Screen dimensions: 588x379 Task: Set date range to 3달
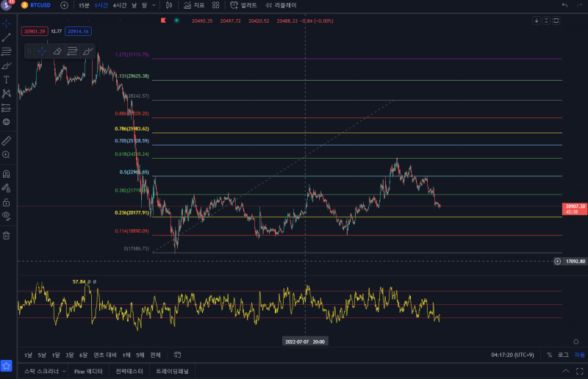click(69, 355)
